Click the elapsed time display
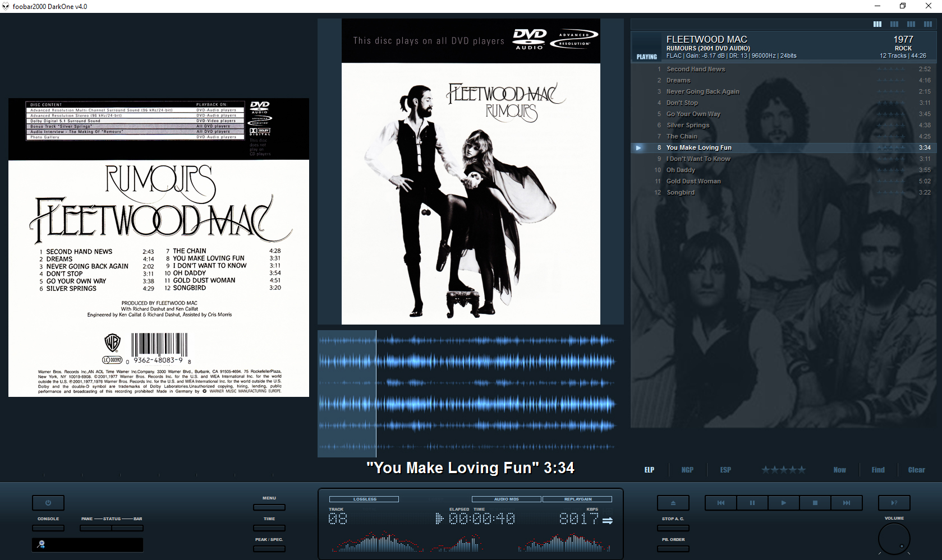This screenshot has width=942, height=560. coord(482,519)
